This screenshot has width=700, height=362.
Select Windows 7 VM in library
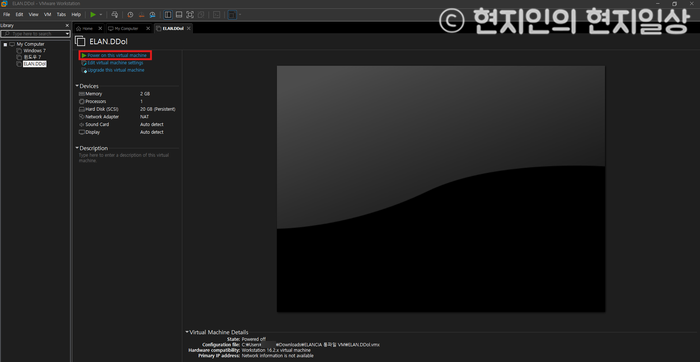pyautogui.click(x=34, y=51)
